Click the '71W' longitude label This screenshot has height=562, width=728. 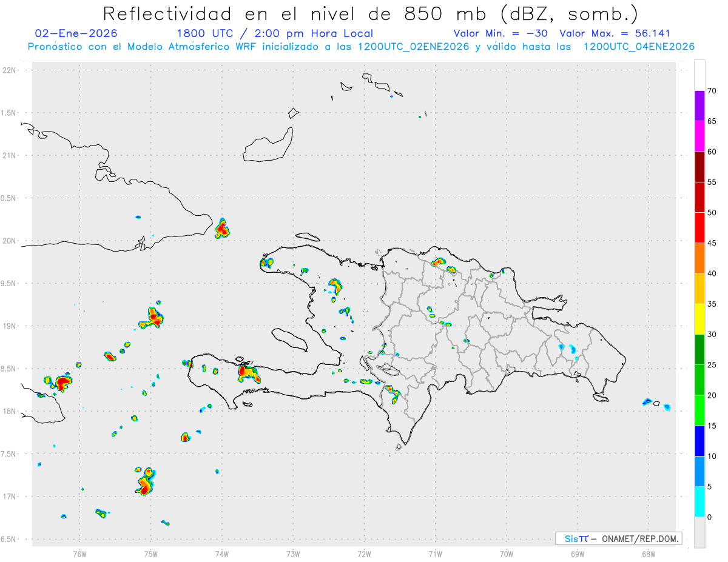pyautogui.click(x=435, y=554)
